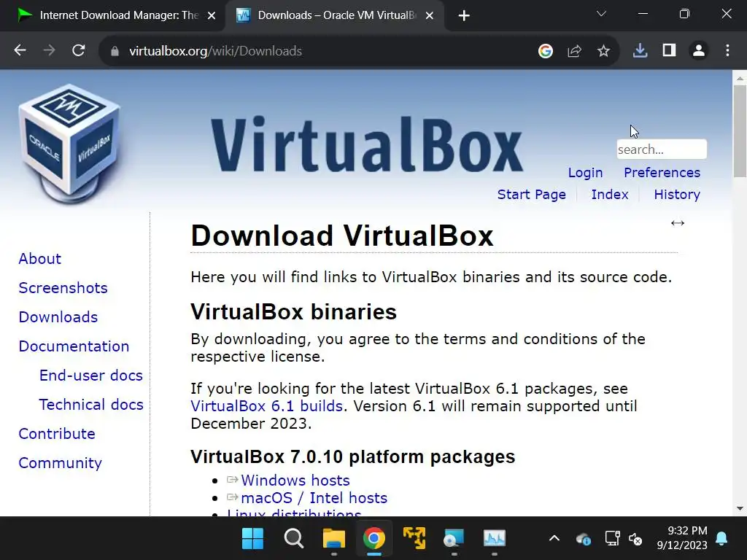
Task: Open the clock showing 9:32 PM
Action: [682, 537]
